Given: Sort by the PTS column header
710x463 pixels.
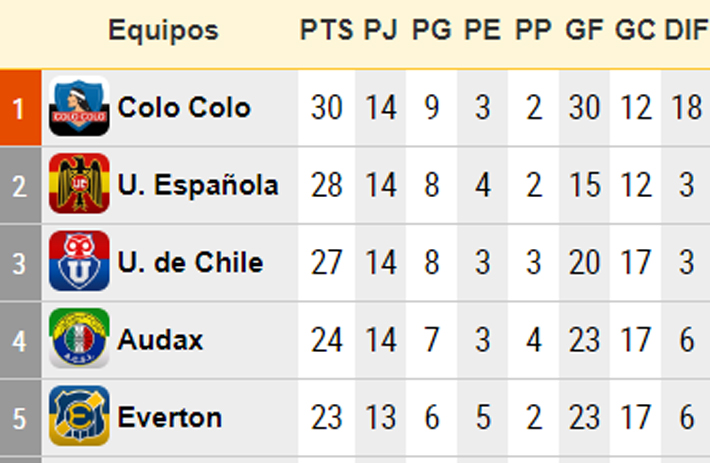Looking at the screenshot, I should (x=326, y=30).
